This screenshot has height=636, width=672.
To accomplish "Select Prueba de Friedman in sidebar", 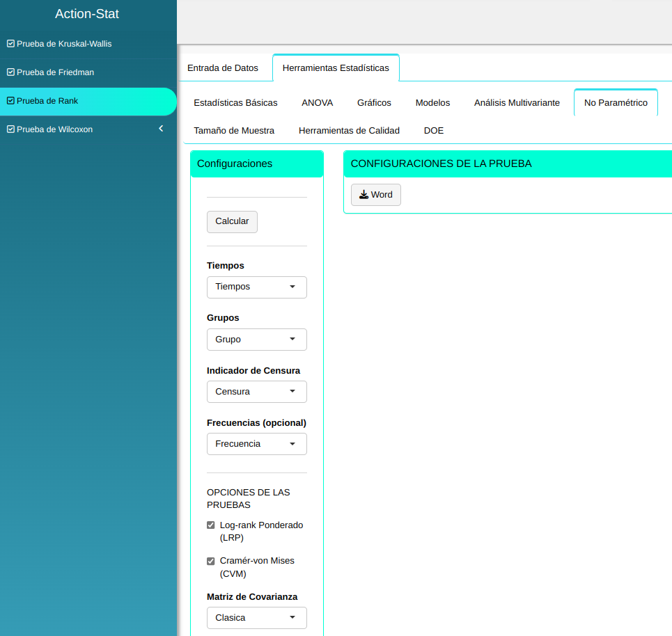I will [56, 72].
